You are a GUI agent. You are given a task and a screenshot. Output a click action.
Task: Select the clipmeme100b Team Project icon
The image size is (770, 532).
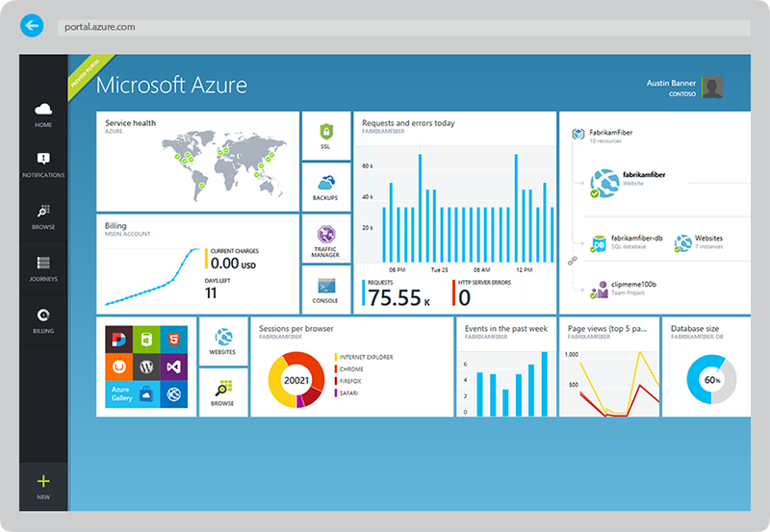coord(599,290)
